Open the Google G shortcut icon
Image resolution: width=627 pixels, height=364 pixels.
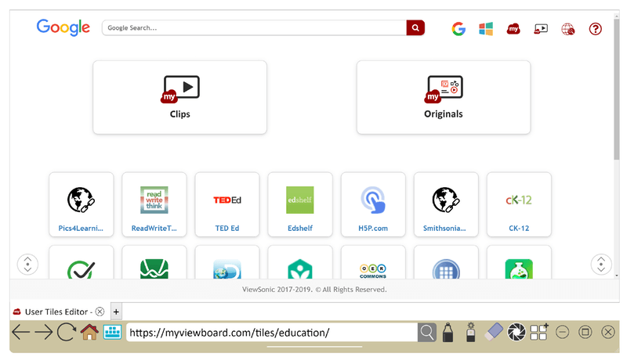tap(458, 29)
